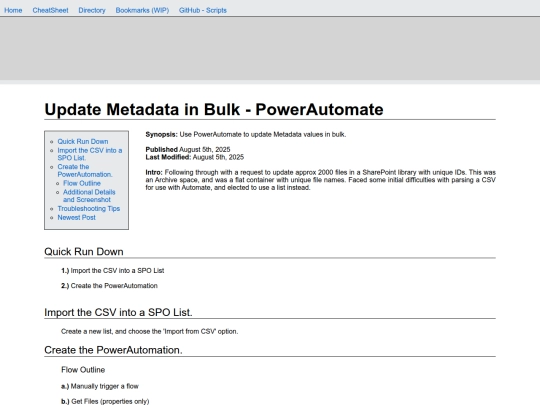This screenshot has height=405, width=540.
Task: Click the 'Flow Outline' subheading in the body
Action: point(83,370)
